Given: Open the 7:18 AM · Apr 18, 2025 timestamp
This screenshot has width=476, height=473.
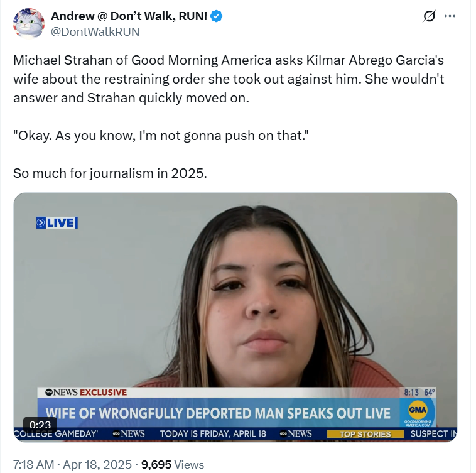Looking at the screenshot, I should (72, 464).
